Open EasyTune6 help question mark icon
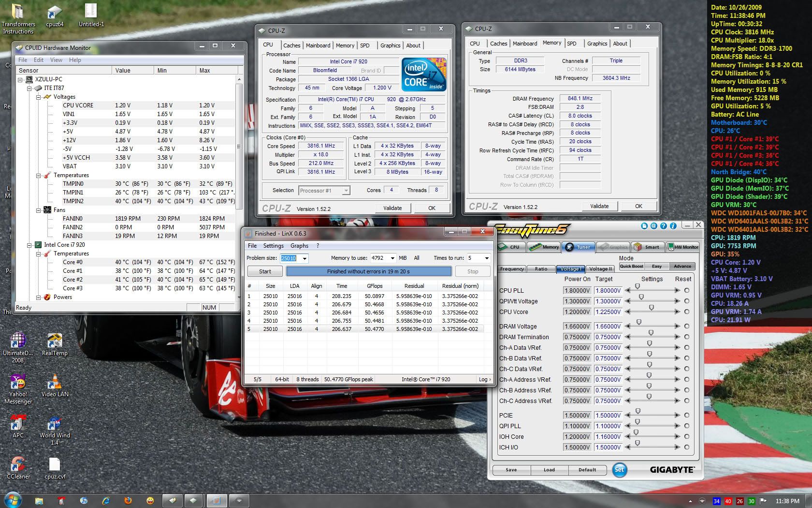 coord(663,225)
